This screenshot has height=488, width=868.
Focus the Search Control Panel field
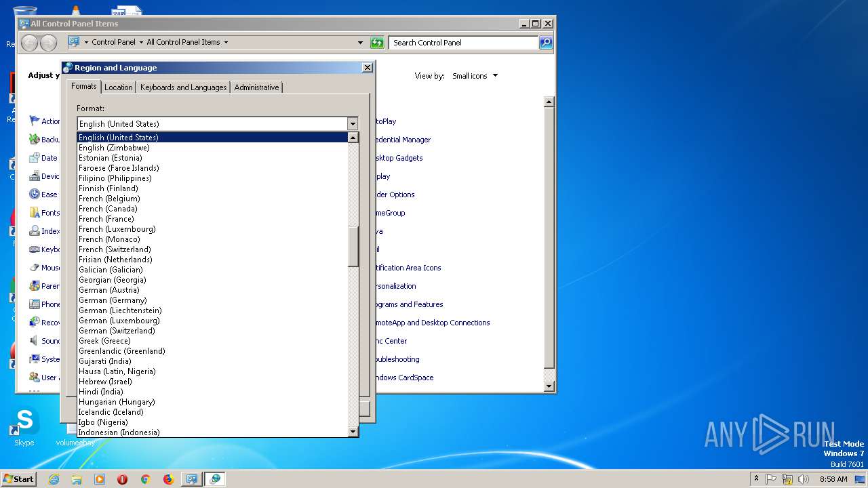(x=464, y=43)
